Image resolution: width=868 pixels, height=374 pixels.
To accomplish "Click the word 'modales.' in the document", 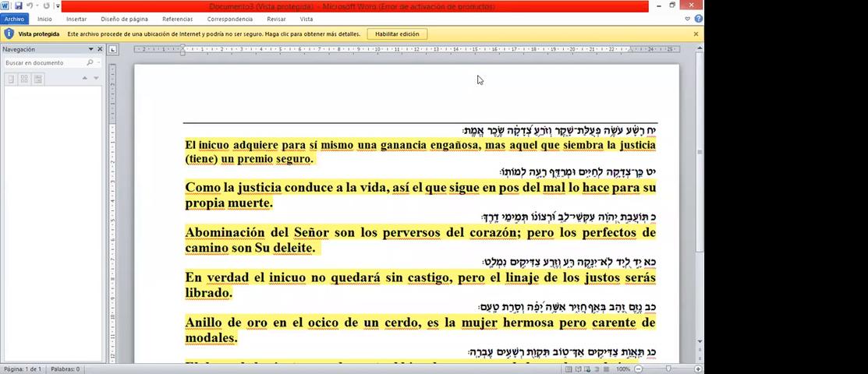I will point(211,337).
